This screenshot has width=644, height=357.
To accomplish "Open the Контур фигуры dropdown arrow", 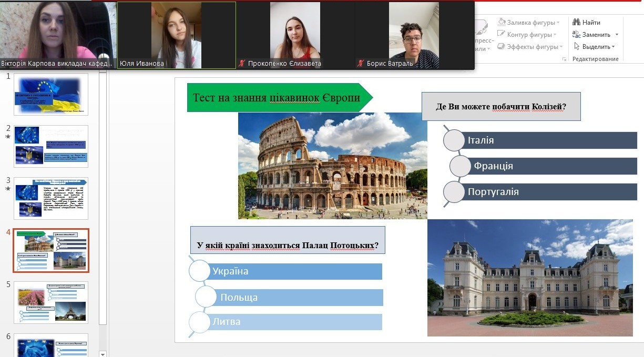I will click(x=556, y=35).
